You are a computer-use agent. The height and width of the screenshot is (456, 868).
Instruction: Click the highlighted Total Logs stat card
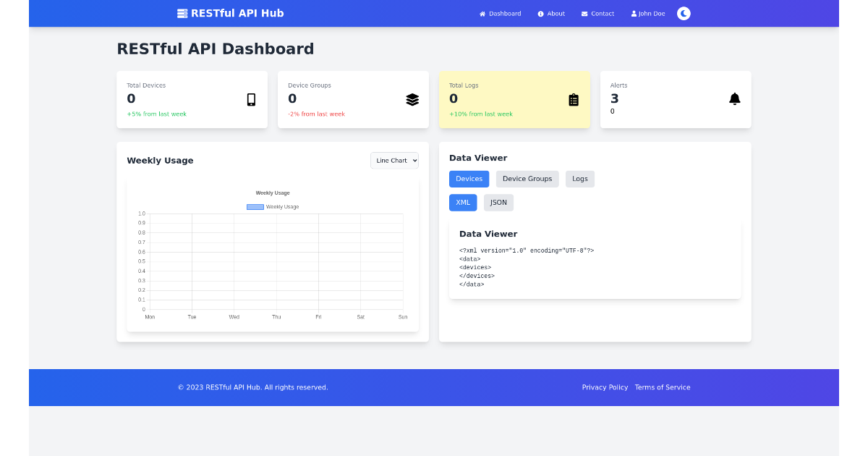pos(514,99)
